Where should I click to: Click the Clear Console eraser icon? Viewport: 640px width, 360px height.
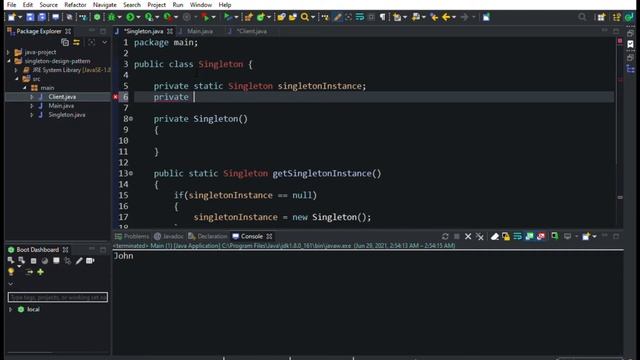click(494, 236)
